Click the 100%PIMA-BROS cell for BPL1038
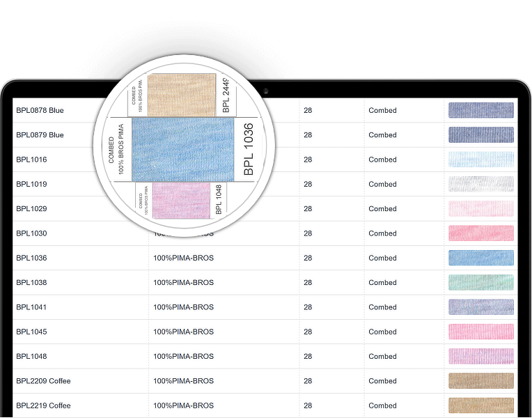Image resolution: width=532 pixels, height=418 pixels. click(x=183, y=283)
